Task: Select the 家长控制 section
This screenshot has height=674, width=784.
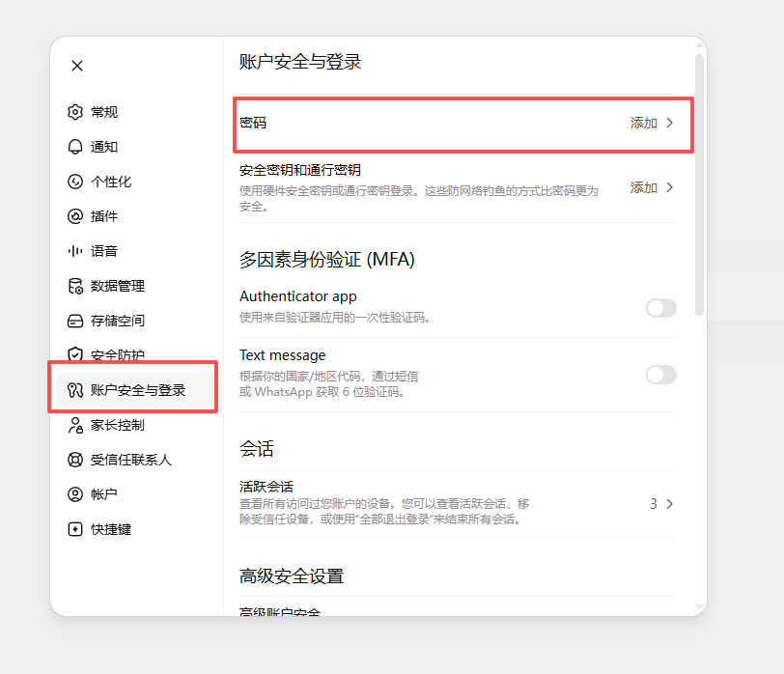Action: [x=118, y=425]
